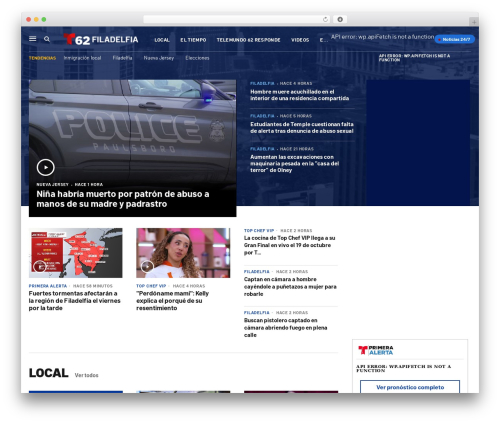
Task: Click FILADELFIA label above Buscan pistolero story
Action: 256,313
